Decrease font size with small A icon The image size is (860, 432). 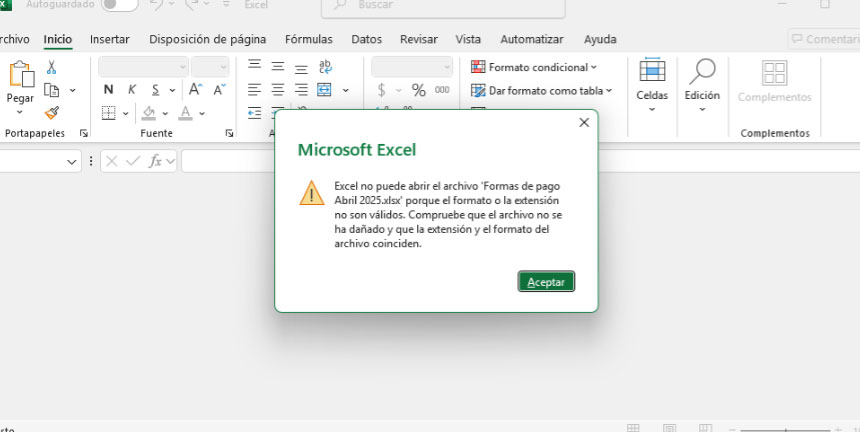pyautogui.click(x=219, y=89)
